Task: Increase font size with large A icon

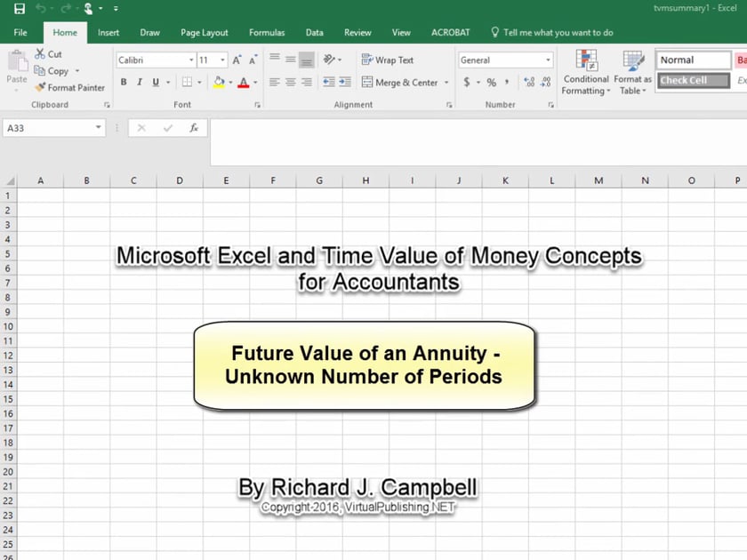Action: click(237, 60)
